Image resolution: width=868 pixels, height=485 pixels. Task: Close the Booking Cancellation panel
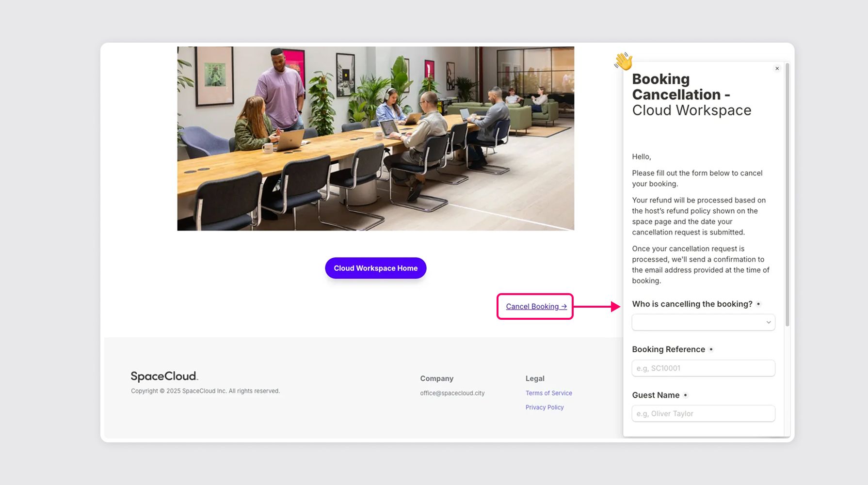pos(777,68)
